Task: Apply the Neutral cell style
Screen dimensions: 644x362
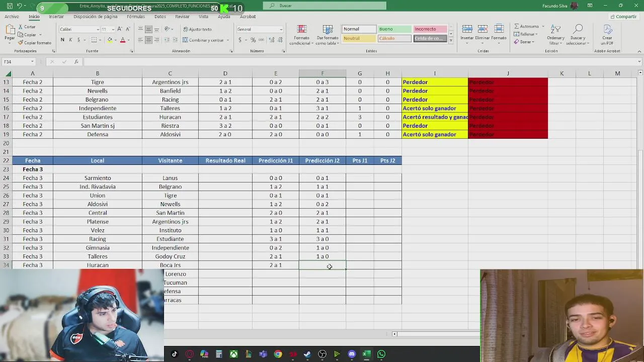Action: 359,38
